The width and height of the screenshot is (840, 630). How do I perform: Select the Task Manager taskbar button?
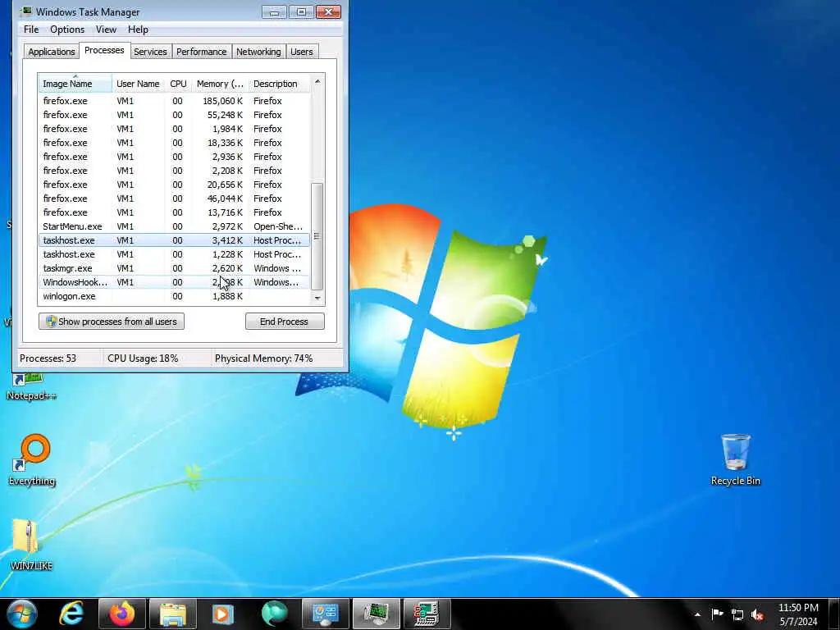coord(376,614)
